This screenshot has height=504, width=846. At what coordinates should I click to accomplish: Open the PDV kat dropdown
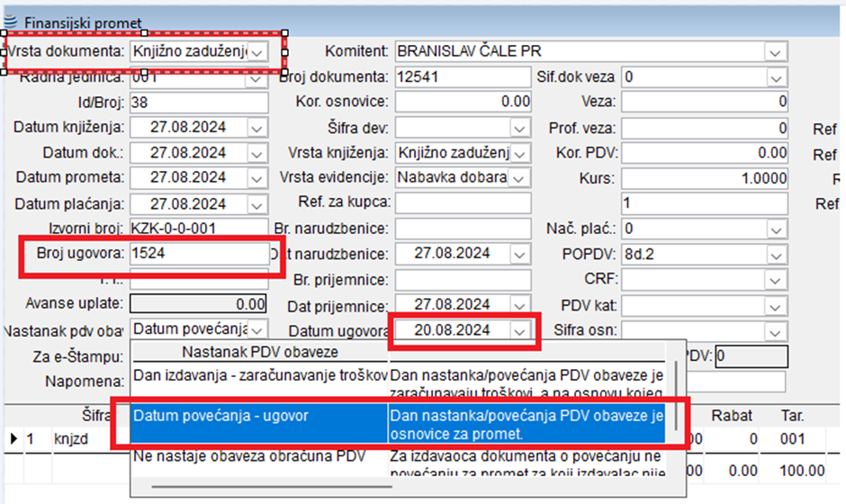coord(774,305)
